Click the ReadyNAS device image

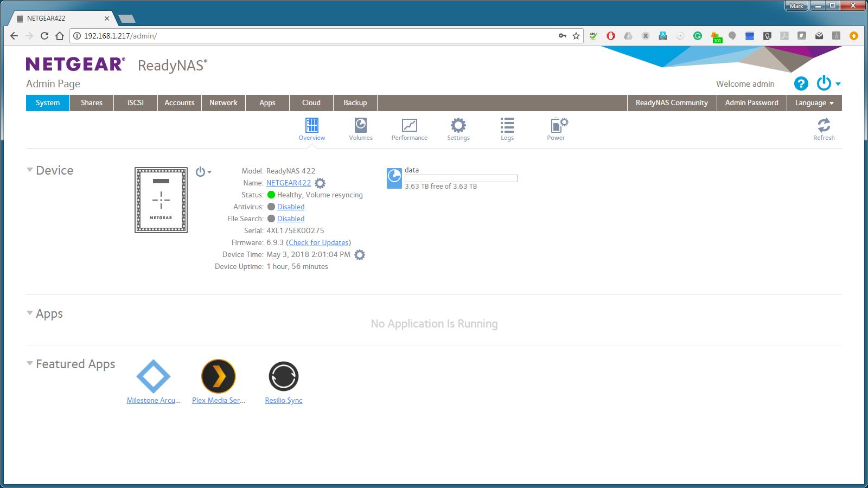point(161,200)
